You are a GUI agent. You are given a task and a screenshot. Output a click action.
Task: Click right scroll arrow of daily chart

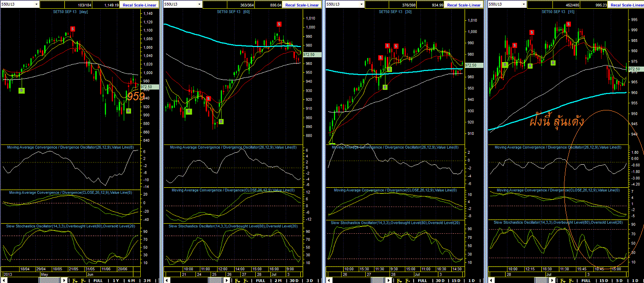tap(64, 280)
